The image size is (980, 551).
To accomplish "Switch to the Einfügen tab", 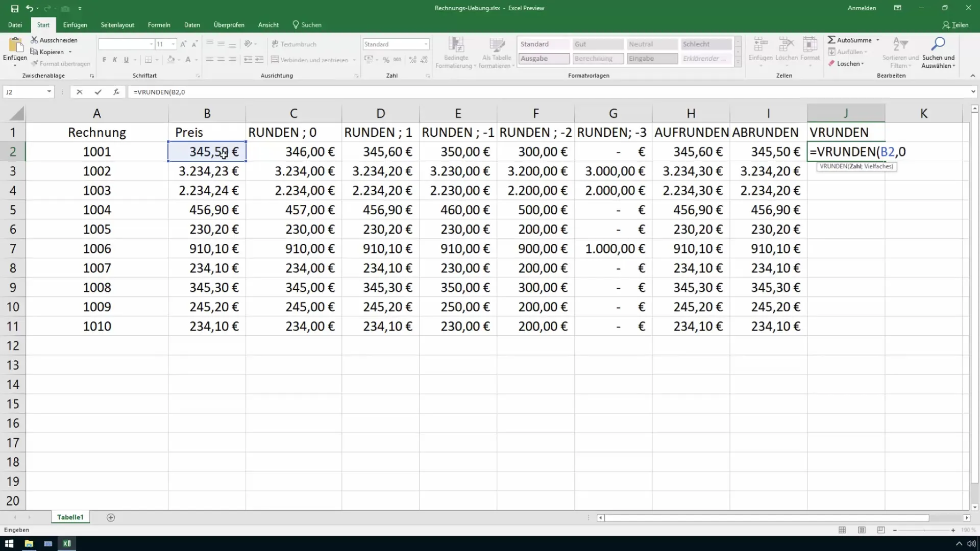I will pyautogui.click(x=75, y=24).
